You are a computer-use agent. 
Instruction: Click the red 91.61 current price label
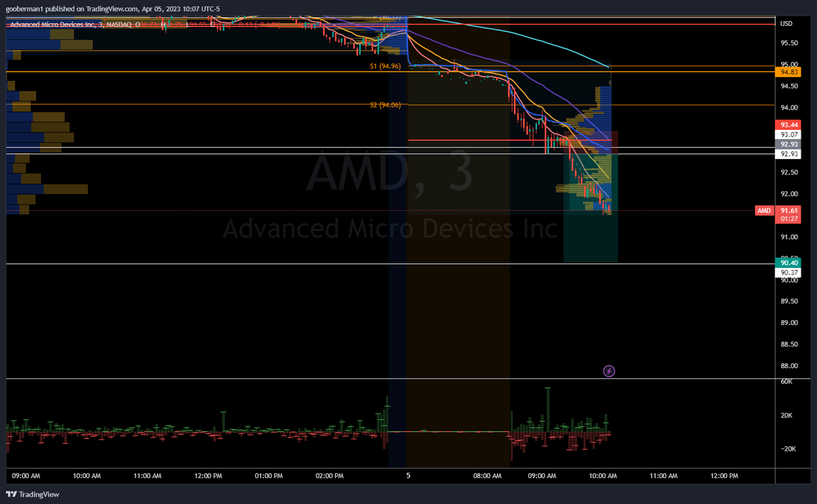pos(790,211)
